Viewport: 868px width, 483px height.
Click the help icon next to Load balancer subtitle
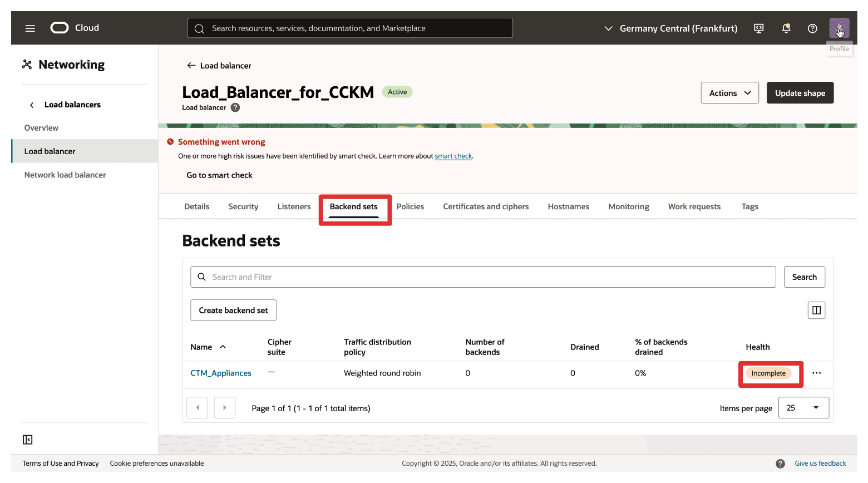pyautogui.click(x=235, y=107)
